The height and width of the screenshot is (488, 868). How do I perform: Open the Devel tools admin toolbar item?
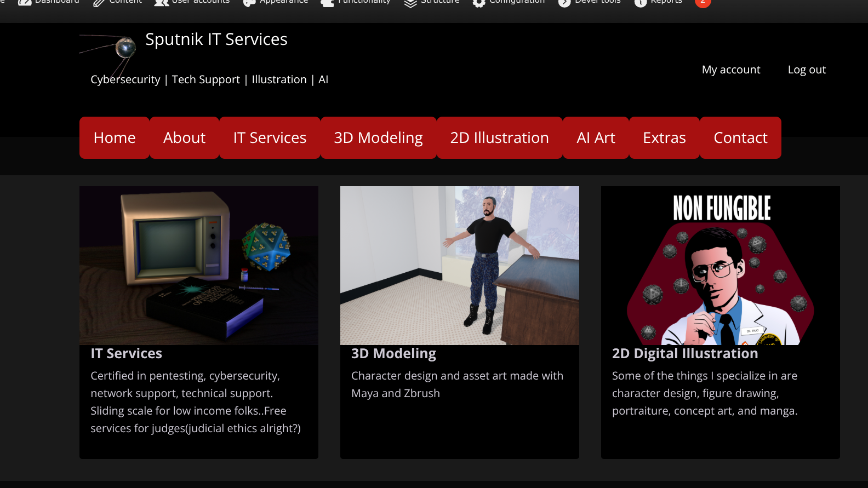[589, 2]
